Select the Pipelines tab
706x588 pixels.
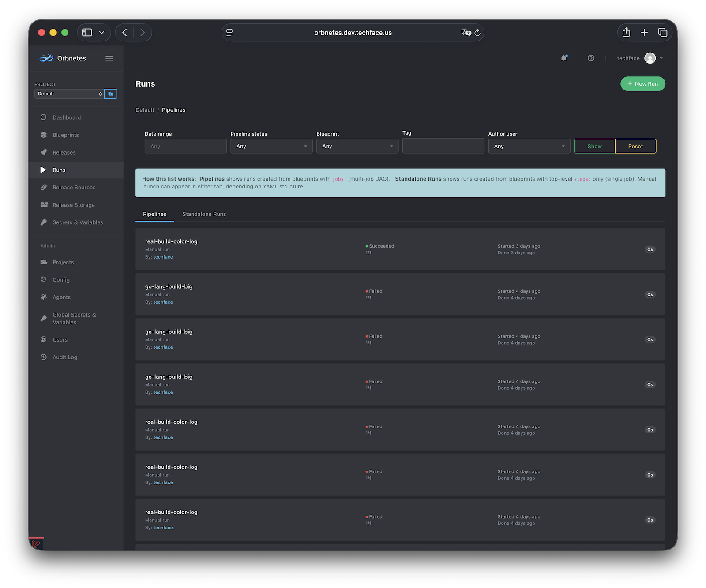[x=154, y=214]
